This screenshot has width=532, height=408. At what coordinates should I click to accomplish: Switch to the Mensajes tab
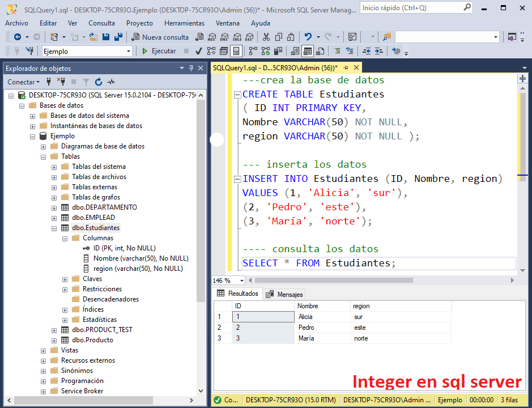[284, 294]
